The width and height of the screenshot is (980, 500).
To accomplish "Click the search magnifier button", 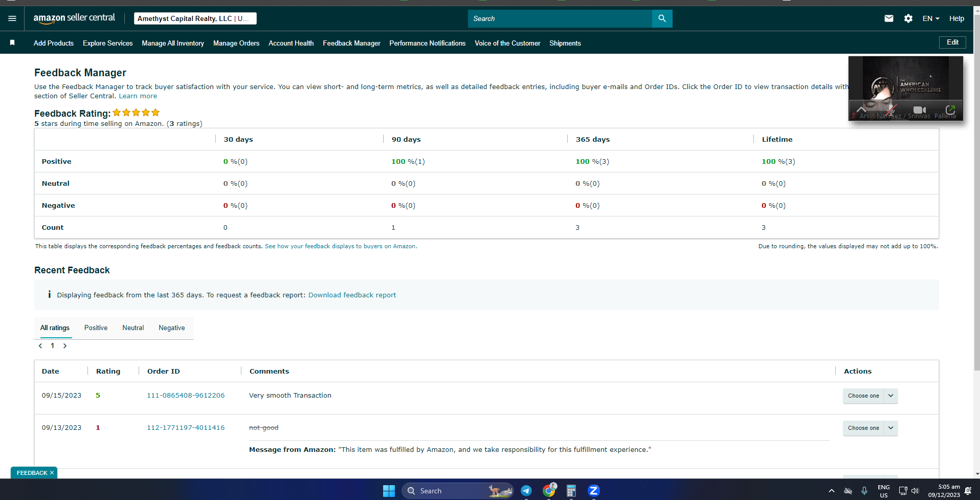I will (x=662, y=18).
